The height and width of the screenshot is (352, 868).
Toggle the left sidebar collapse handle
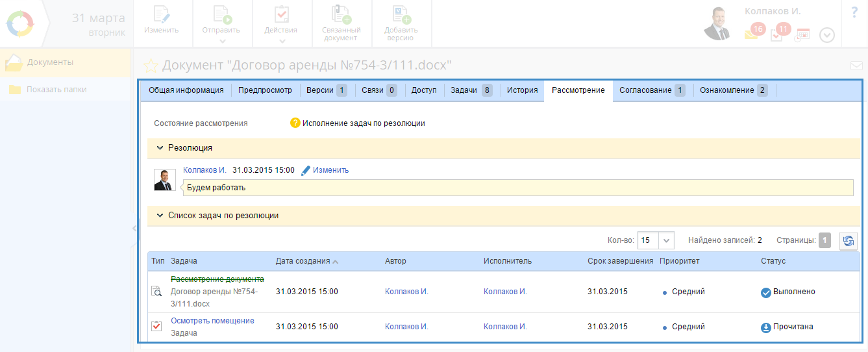click(134, 228)
